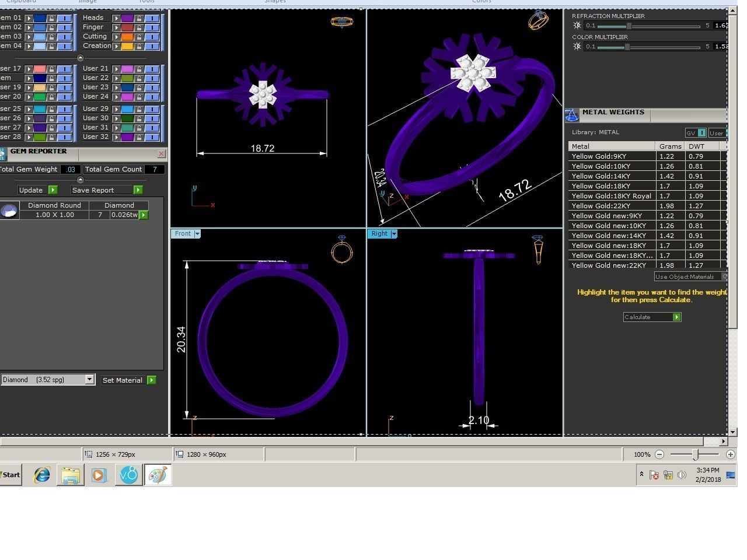Switch to the Matrix V8 taskbar app
This screenshot has width=747, height=560.
(128, 475)
